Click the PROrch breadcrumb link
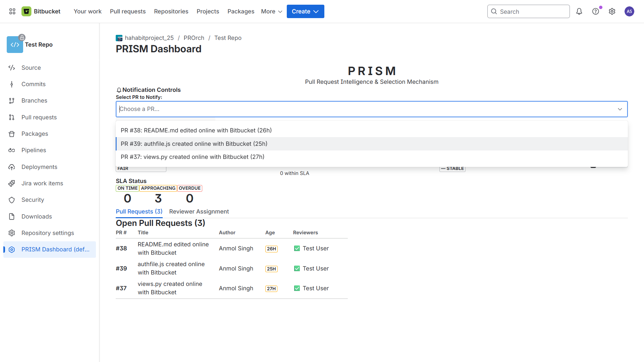 (x=194, y=38)
